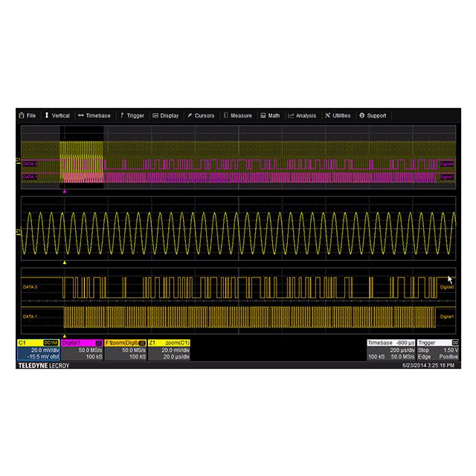Viewport: 476px width, 476px height.
Task: Open the Trigger menu
Action: [132, 115]
